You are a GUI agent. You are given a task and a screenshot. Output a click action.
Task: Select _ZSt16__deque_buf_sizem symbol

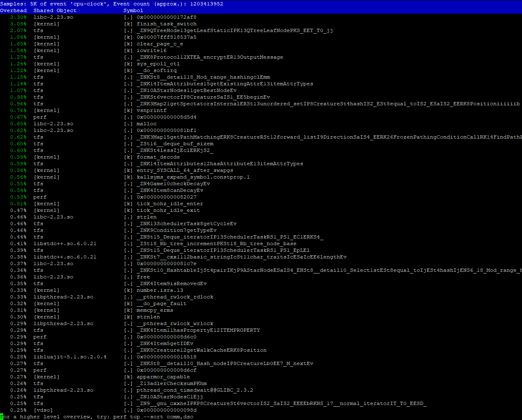click(175, 144)
